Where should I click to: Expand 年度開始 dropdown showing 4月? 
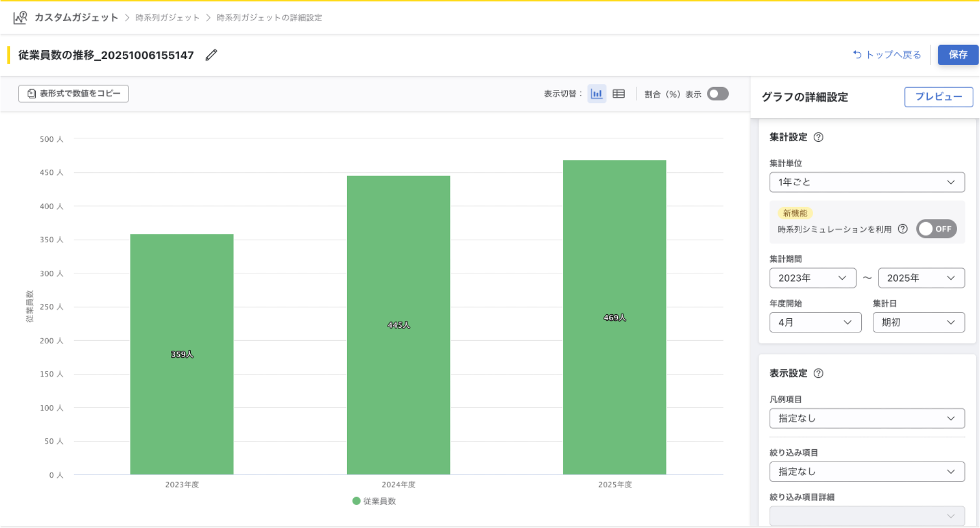815,322
